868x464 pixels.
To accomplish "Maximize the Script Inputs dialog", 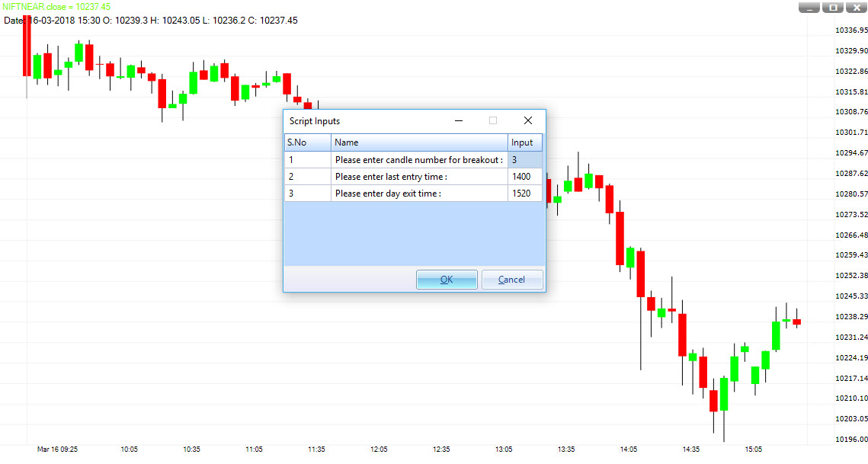I will click(x=492, y=120).
